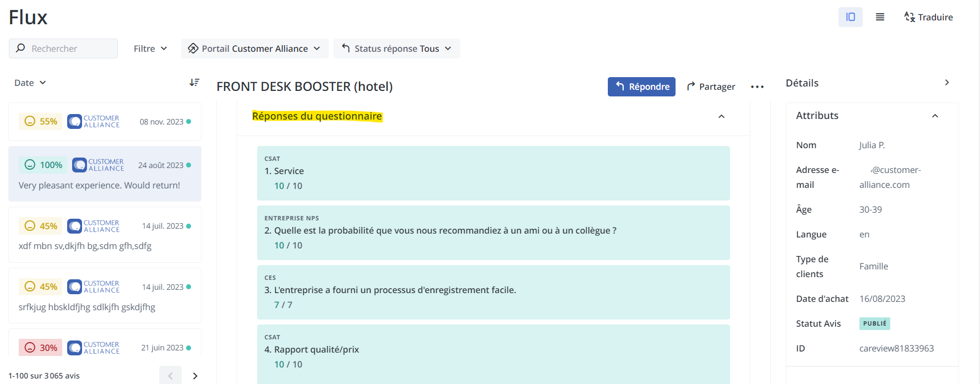Image resolution: width=980 pixels, height=384 pixels.
Task: Go to previous page of reviews
Action: pyautogui.click(x=170, y=376)
